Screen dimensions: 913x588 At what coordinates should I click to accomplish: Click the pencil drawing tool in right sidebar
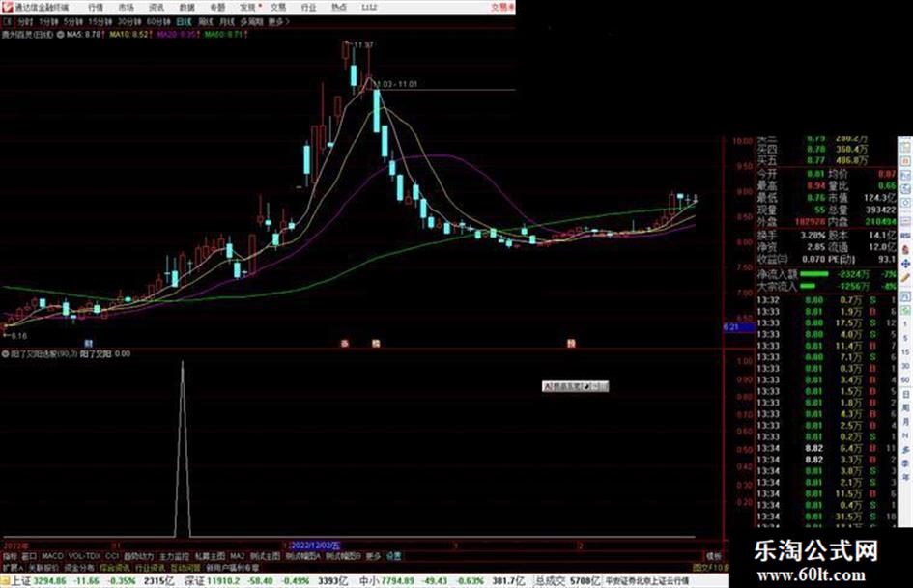point(905,278)
